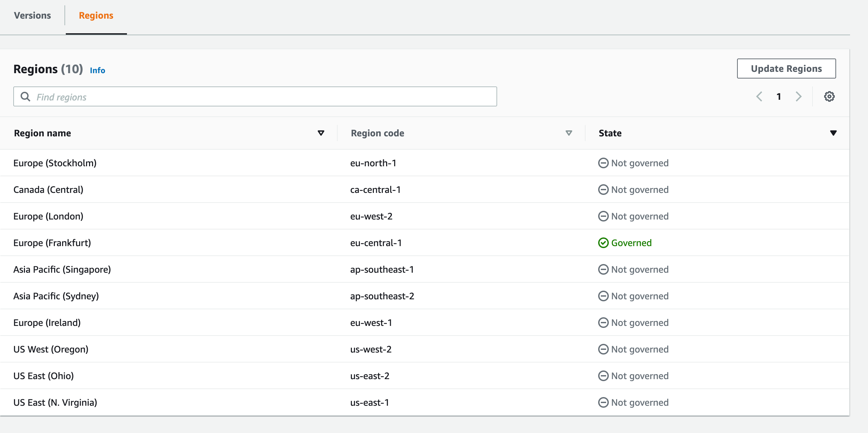Click the search magnifier icon
This screenshot has width=868, height=433.
(25, 97)
